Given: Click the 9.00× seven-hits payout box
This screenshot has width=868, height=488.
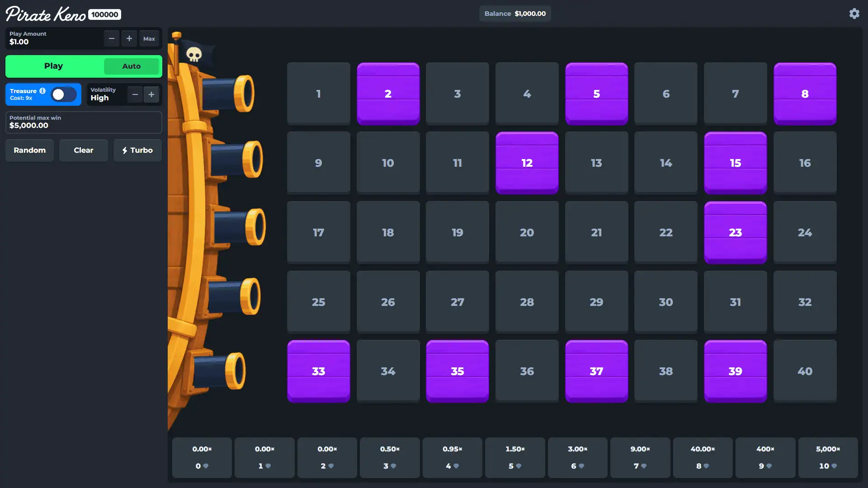Looking at the screenshot, I should coord(640,458).
